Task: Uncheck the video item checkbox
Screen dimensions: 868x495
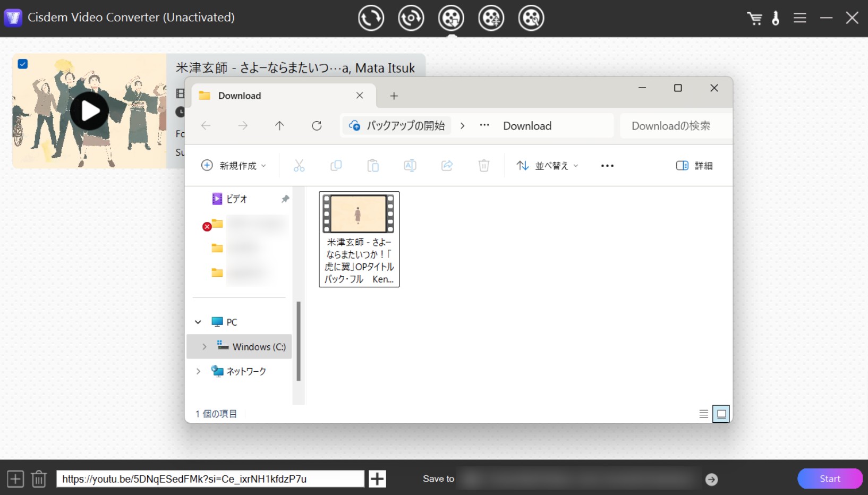Action: pos(22,64)
